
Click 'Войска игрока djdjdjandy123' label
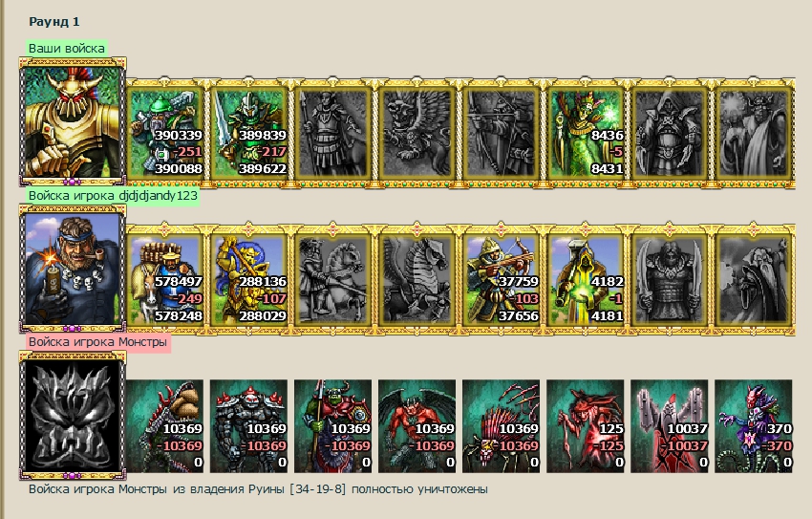tap(113, 195)
